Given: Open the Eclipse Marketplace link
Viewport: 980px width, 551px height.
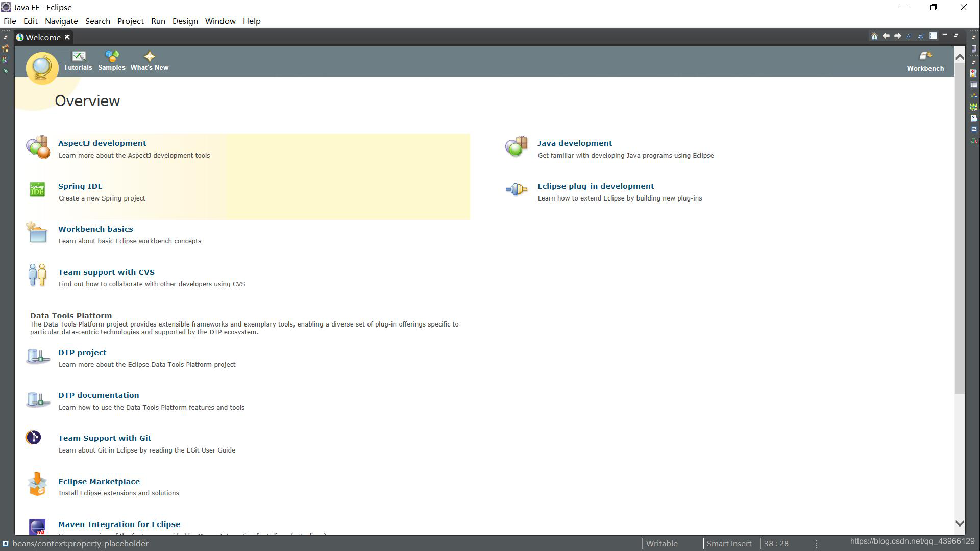Looking at the screenshot, I should coord(99,482).
